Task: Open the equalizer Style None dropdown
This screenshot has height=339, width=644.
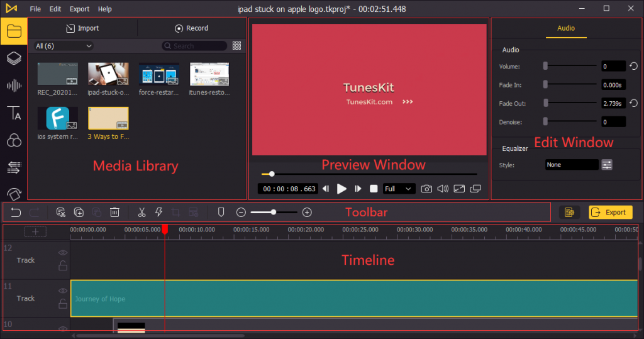Action: (572, 165)
